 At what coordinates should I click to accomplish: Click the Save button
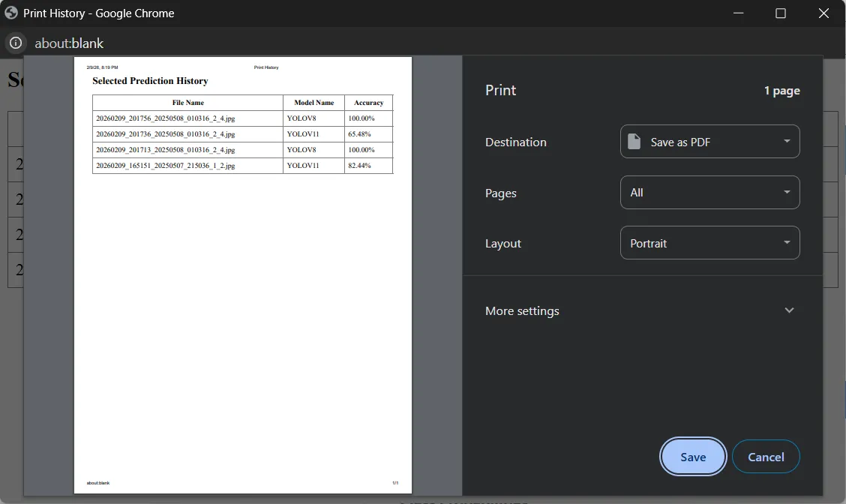click(693, 457)
